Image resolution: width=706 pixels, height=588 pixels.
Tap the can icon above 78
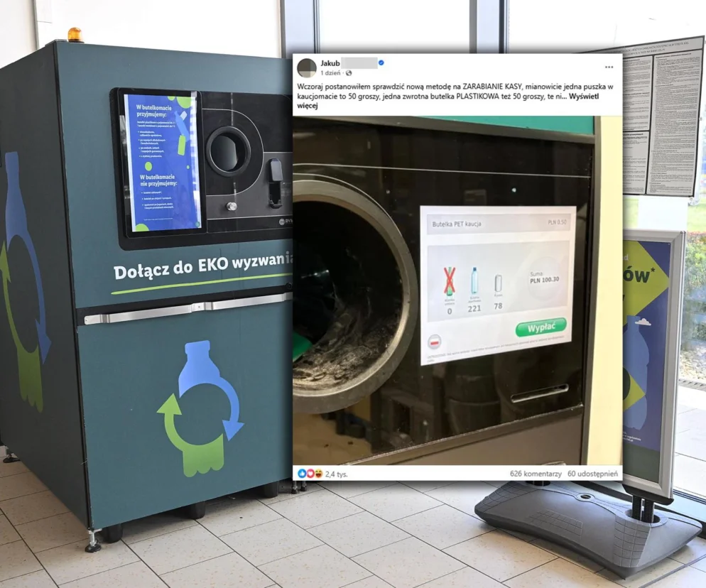pos(498,283)
